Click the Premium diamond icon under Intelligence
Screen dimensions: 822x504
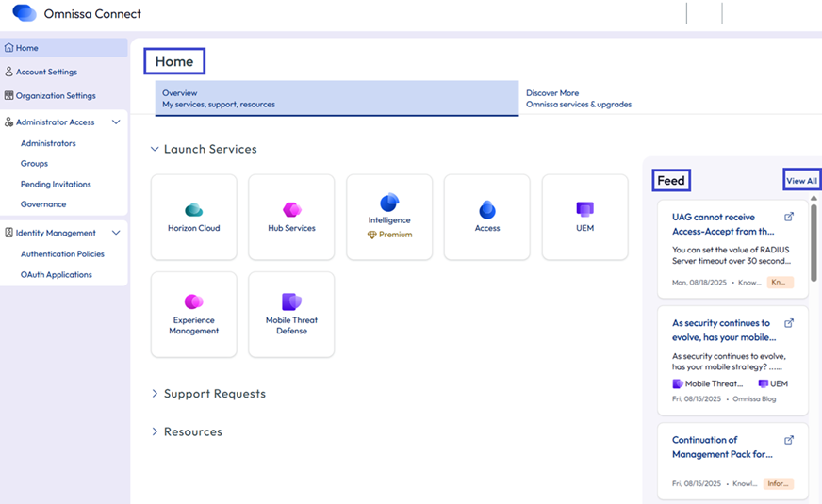[x=371, y=235]
